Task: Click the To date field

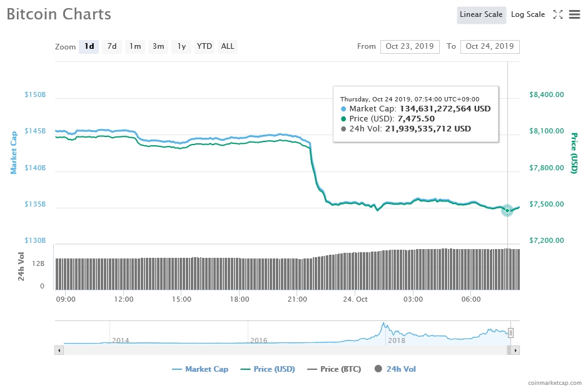Action: click(x=489, y=46)
